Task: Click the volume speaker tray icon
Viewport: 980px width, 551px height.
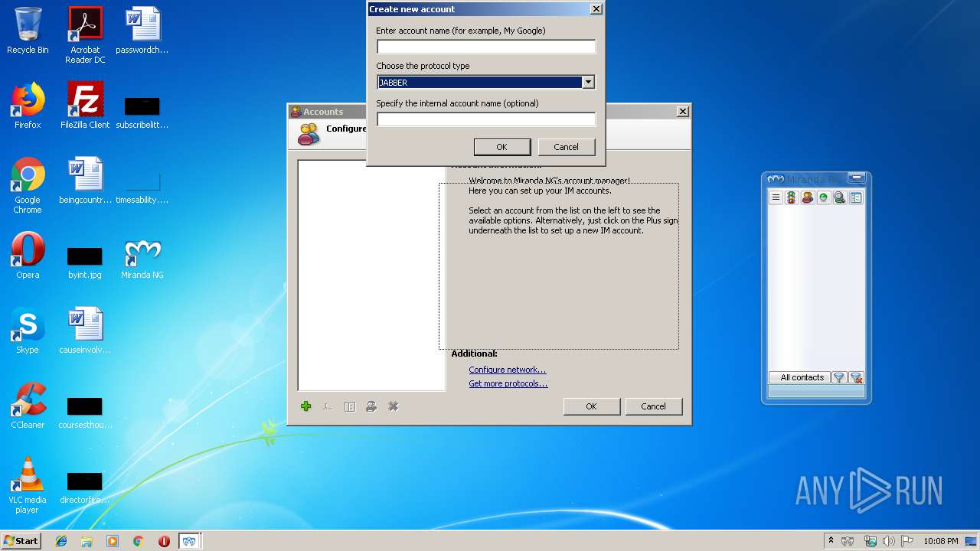Action: 888,541
